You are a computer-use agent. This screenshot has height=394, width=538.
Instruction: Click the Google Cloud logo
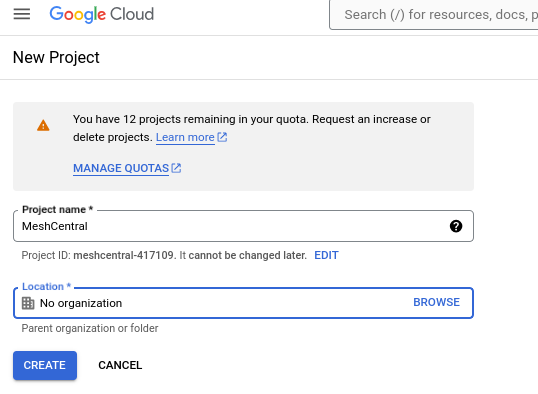[102, 14]
